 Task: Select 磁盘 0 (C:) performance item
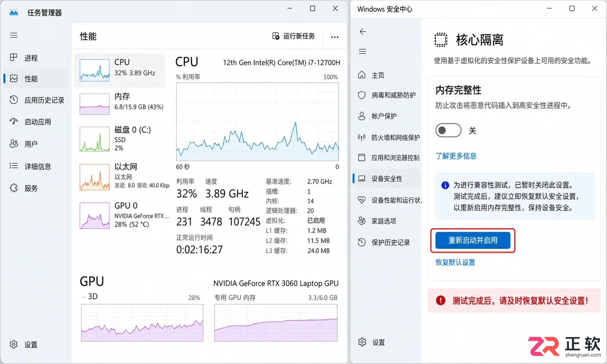[x=120, y=139]
